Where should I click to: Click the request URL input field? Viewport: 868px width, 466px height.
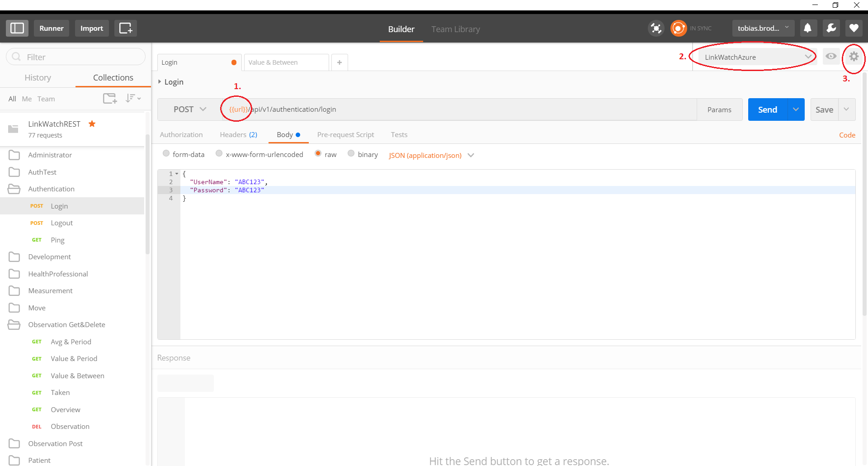coord(460,109)
